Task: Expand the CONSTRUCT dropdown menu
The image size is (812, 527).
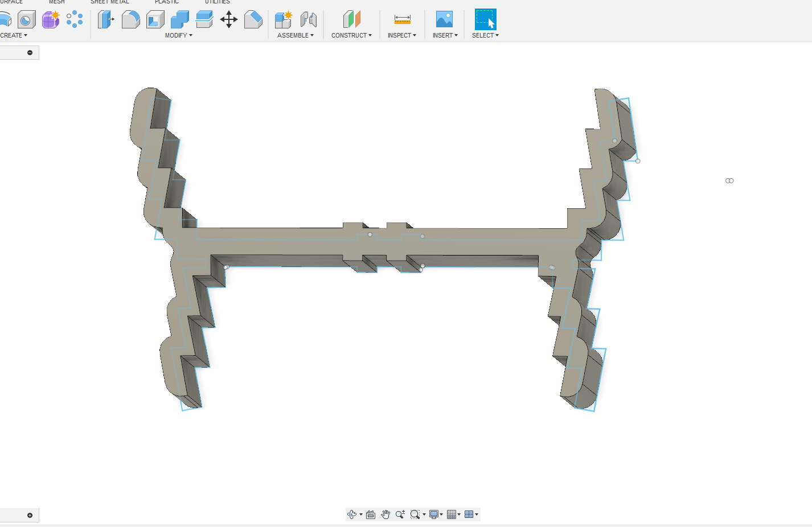Action: coord(351,35)
